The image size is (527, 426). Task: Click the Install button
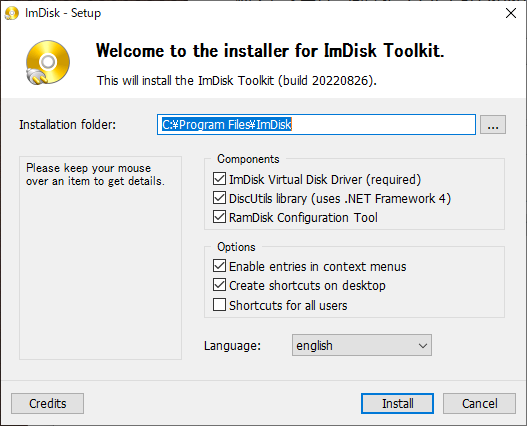(397, 403)
